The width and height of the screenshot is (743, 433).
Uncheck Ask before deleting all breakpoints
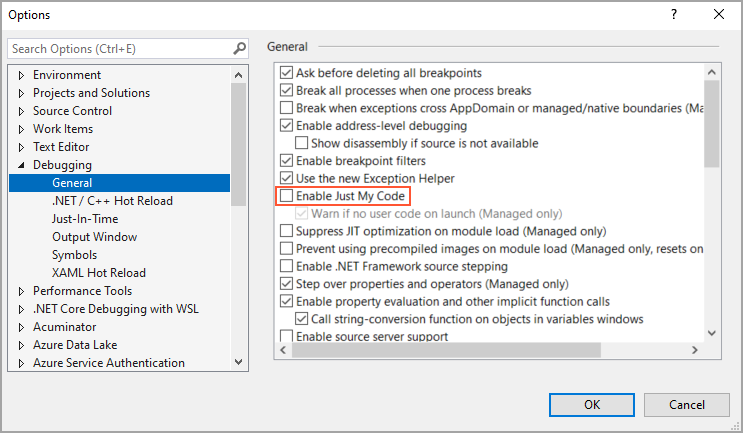[287, 73]
